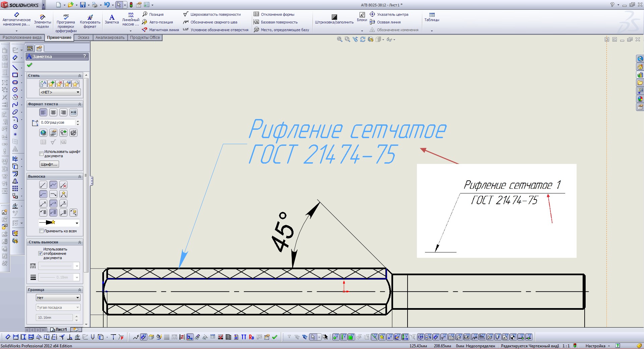Switch to Расположение вида tab
Viewport: 644px width, 349px height.
[x=22, y=38]
